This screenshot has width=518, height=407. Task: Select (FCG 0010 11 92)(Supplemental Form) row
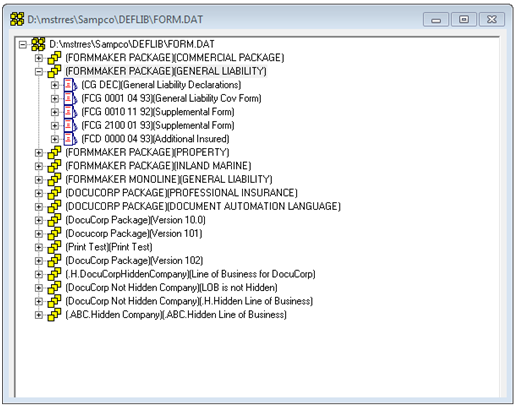[158, 112]
